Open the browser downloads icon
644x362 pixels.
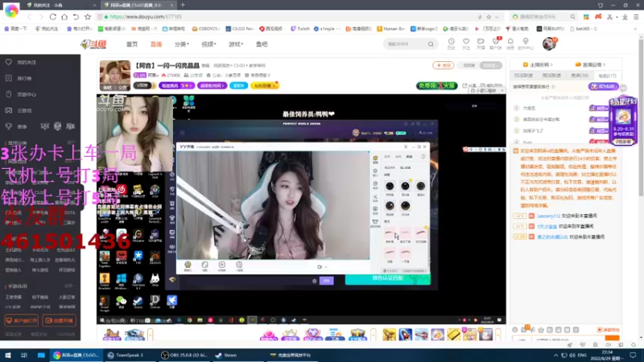pyautogui.click(x=625, y=17)
